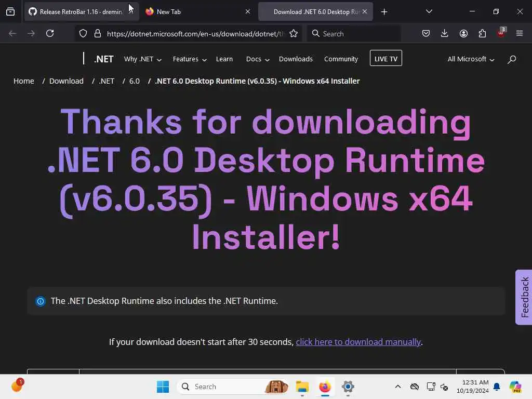Open the Windows Start menu

163,387
